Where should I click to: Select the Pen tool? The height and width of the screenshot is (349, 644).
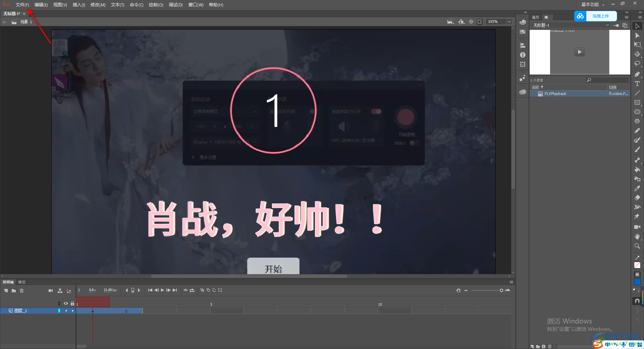pos(637,74)
